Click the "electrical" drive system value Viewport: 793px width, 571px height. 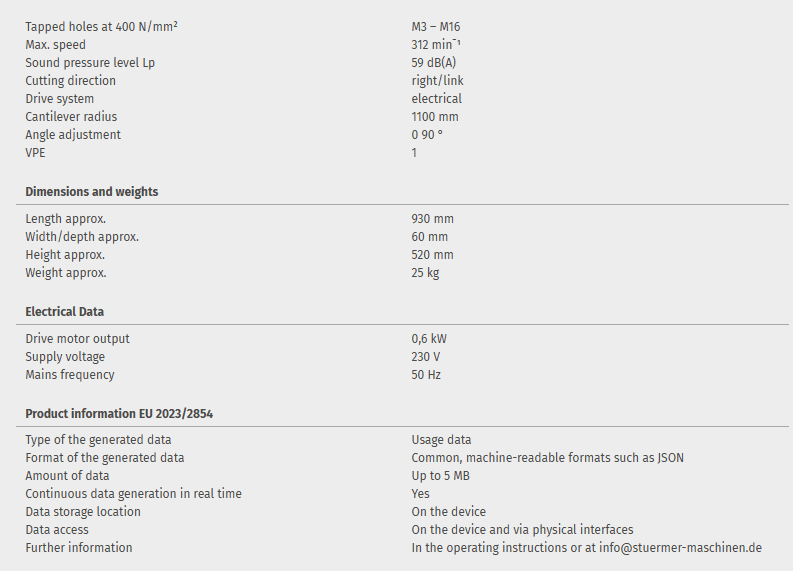(x=436, y=99)
